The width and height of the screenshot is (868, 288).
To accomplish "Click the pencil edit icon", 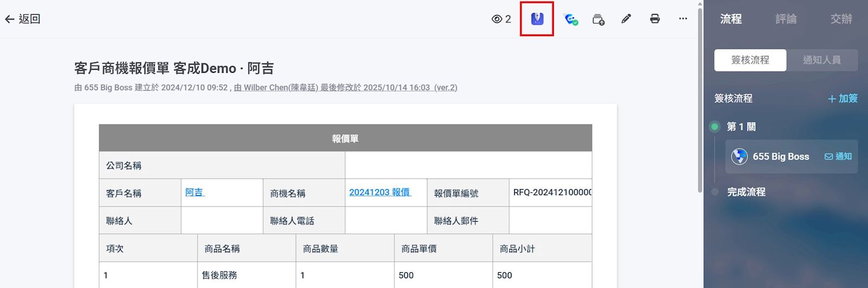I will 626,19.
